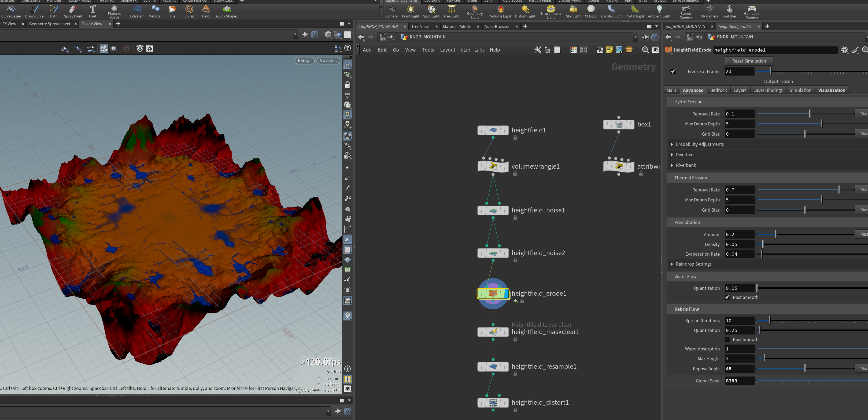Toggle the Freeze at Frame checkbox
This screenshot has width=868, height=420.
673,71
